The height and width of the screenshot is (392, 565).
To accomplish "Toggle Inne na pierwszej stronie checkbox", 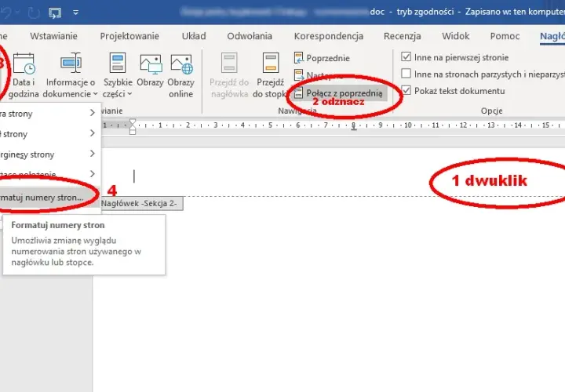I will [406, 57].
